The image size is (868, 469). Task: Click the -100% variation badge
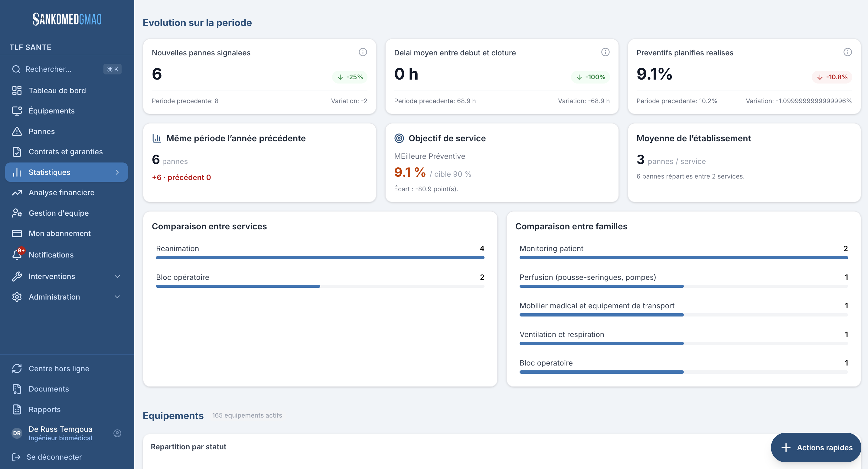[590, 77]
